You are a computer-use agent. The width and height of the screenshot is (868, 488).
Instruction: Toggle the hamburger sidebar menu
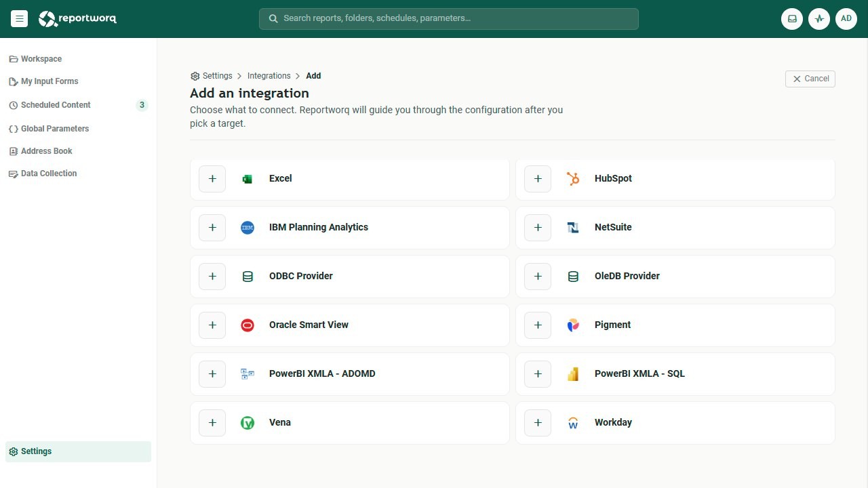tap(19, 19)
